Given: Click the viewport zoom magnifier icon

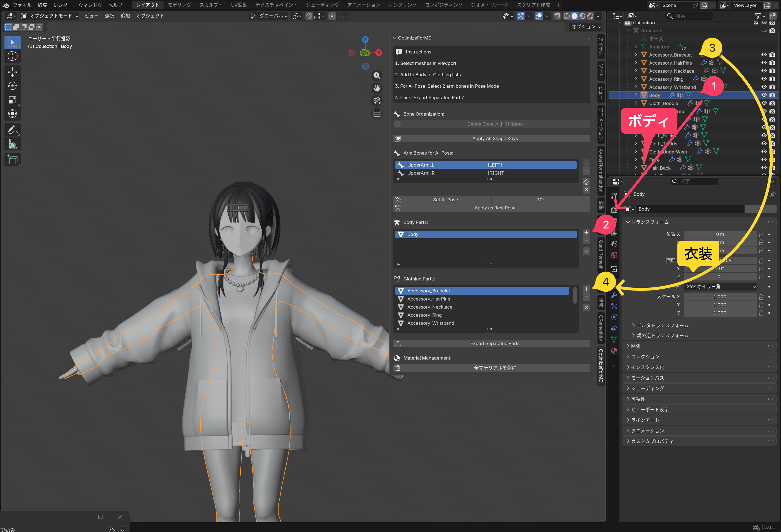Looking at the screenshot, I should click(377, 76).
